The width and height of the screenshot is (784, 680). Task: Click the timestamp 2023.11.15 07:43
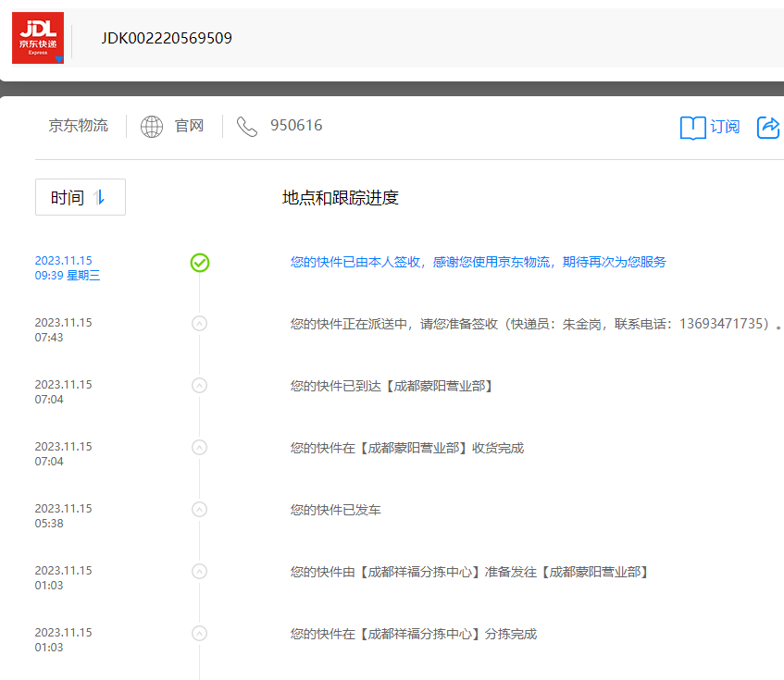point(64,329)
